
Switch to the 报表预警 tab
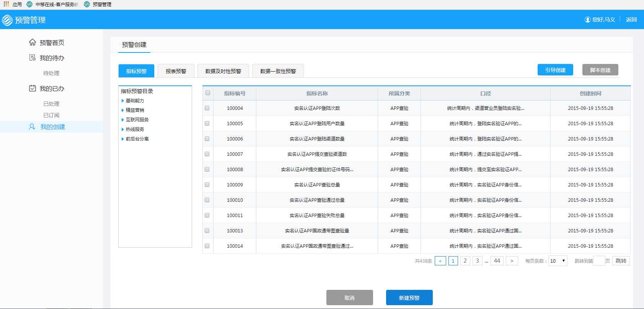[176, 71]
